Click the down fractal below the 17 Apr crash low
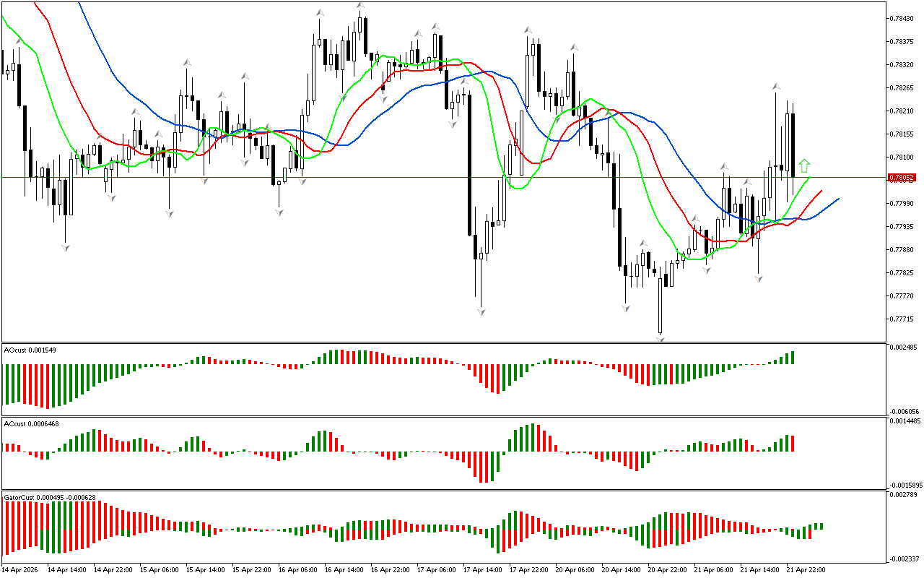Viewport: 924px width, 578px height. coord(481,311)
